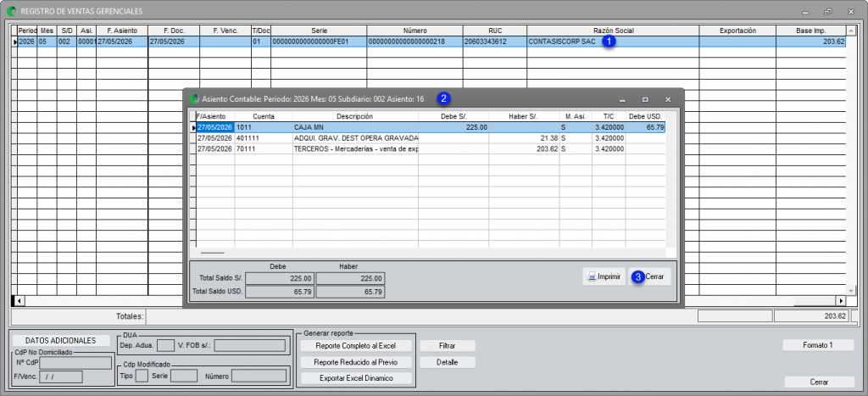Click the Asiento grid horizontal scrollbar thumb
The width and height of the screenshot is (868, 396).
tap(213, 253)
